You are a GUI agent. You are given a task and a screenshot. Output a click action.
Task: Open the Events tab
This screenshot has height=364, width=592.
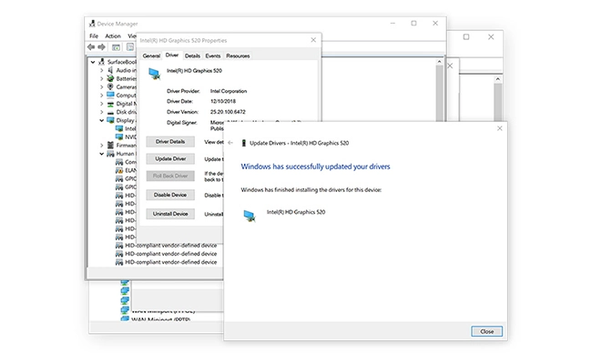coord(212,56)
